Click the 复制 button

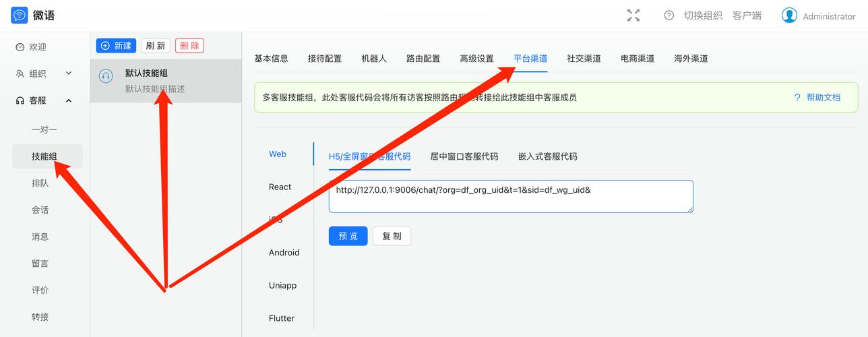click(x=392, y=236)
